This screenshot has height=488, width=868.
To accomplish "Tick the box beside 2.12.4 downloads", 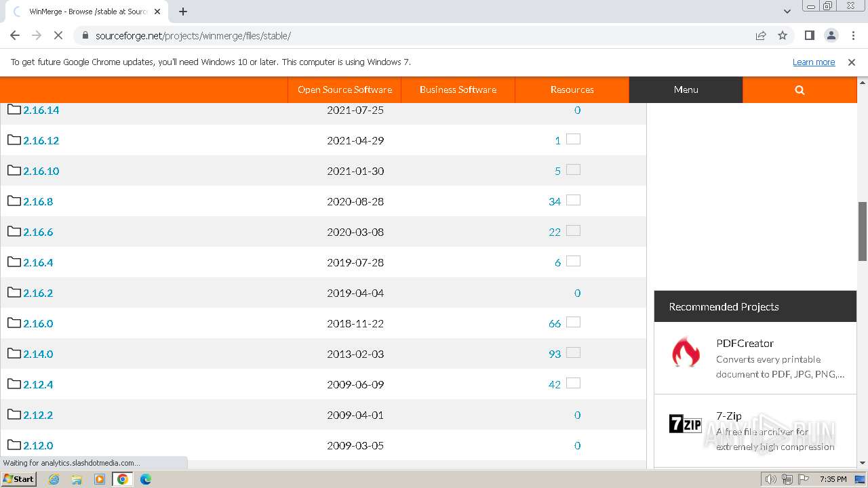I will coord(573,383).
